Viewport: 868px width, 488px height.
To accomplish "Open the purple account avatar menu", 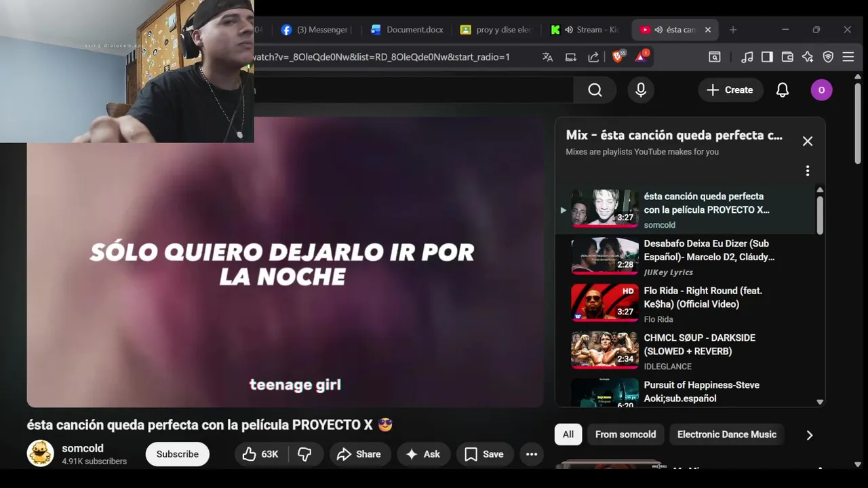I will (x=821, y=90).
